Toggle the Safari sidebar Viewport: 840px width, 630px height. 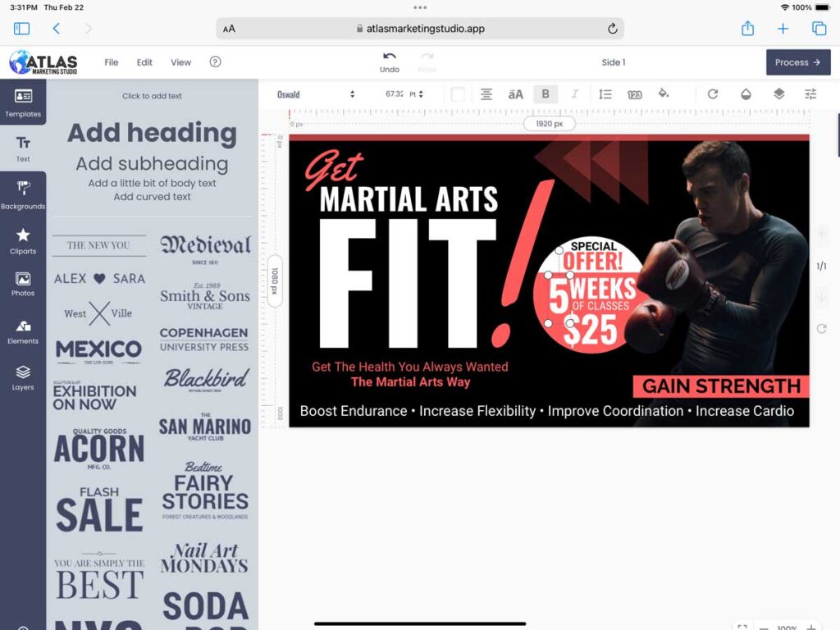coord(21,29)
